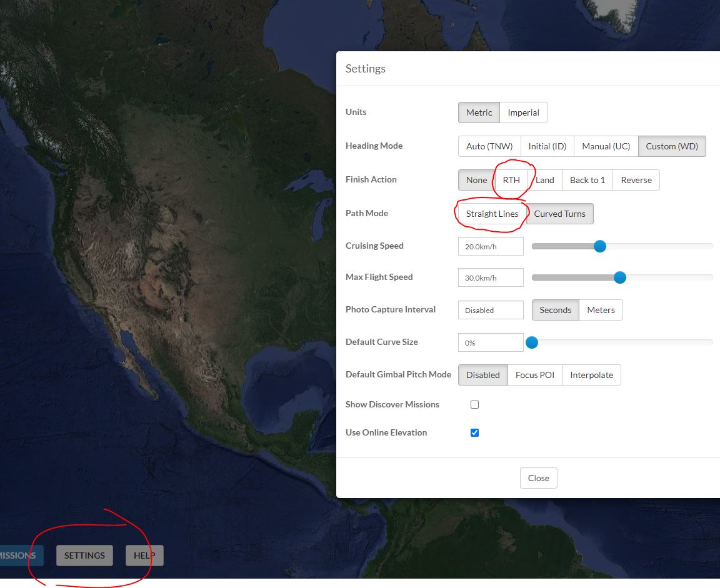720x588 pixels.
Task: Enable Show Discover Missions checkbox
Action: 475,404
